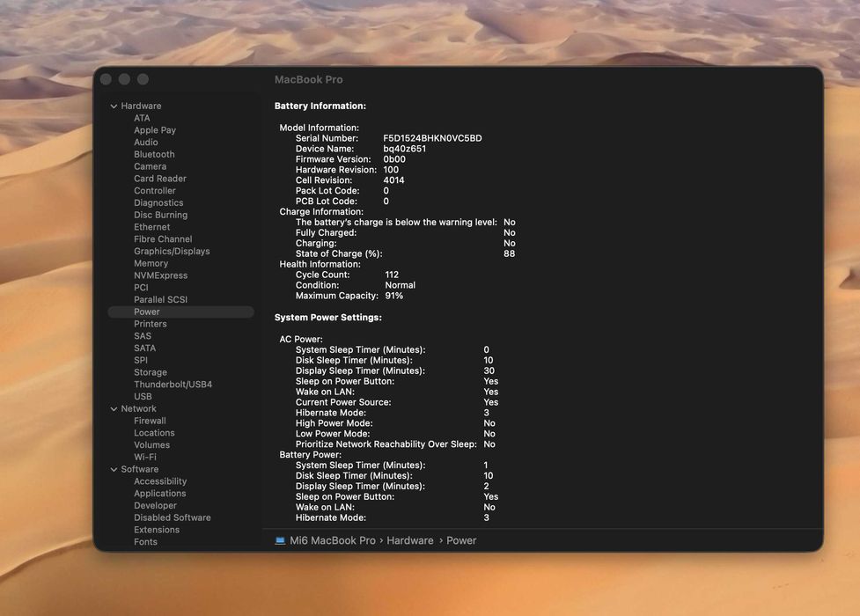Click Mi6 MacBook Pro in path bar
The height and width of the screenshot is (616, 860).
[x=333, y=540]
